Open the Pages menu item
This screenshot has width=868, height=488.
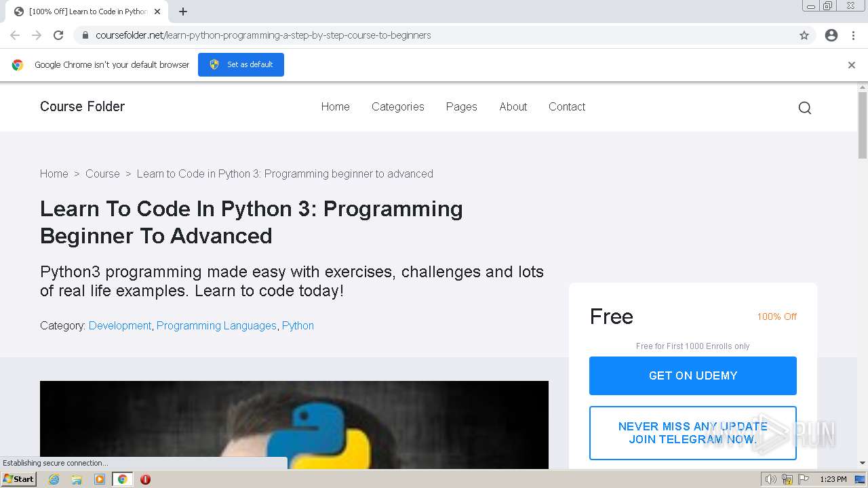pos(462,106)
